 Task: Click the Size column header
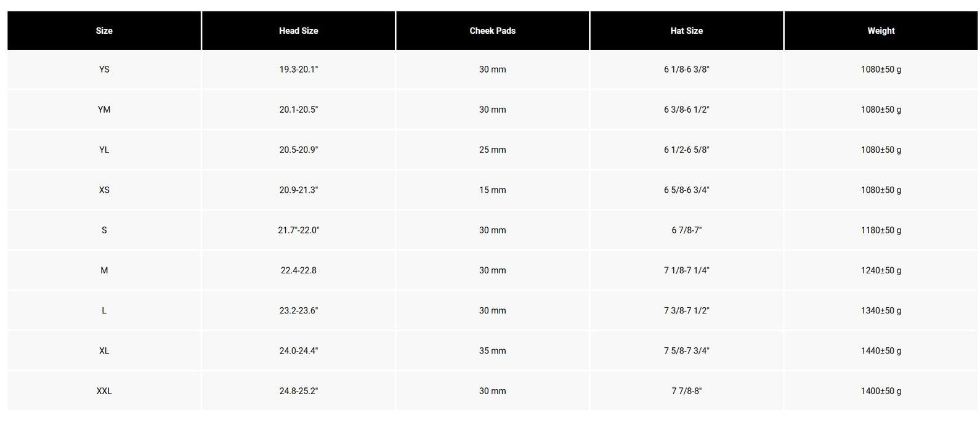tap(104, 31)
